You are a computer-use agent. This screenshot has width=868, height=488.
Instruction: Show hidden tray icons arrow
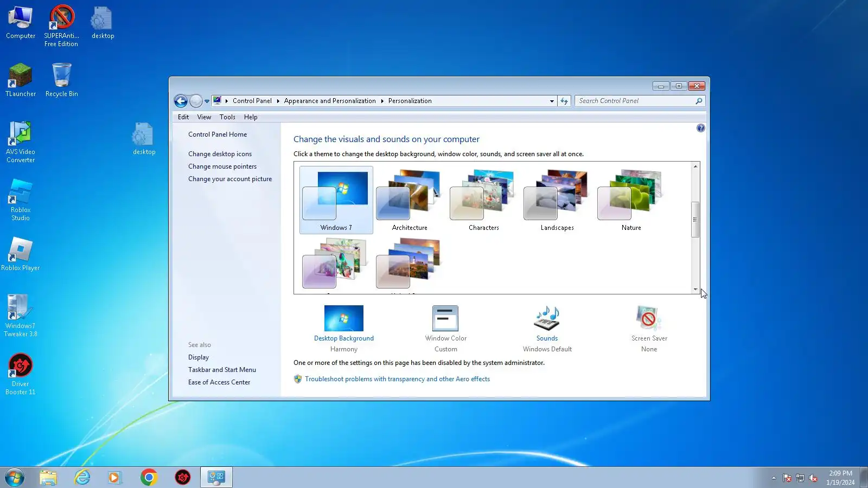point(774,478)
